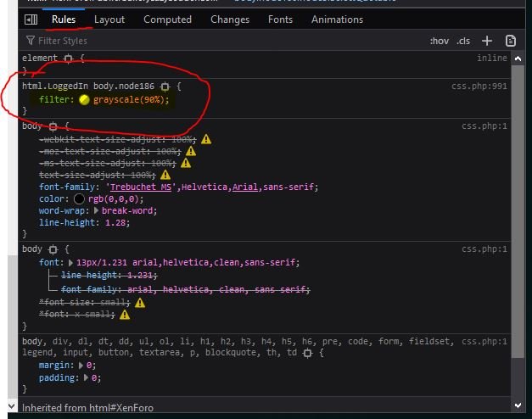Open css.php:1 link for font shorthand body rule
The height and width of the screenshot is (419, 532).
click(484, 249)
